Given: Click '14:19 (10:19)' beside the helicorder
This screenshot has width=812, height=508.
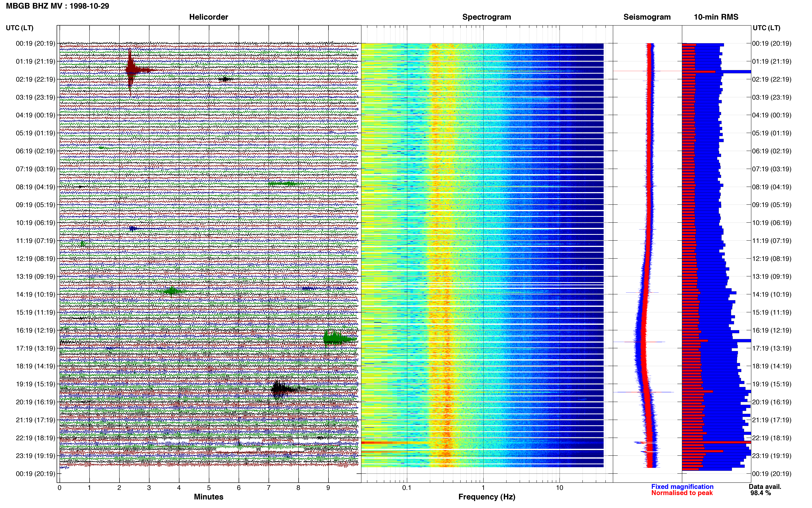Looking at the screenshot, I should (35, 294).
